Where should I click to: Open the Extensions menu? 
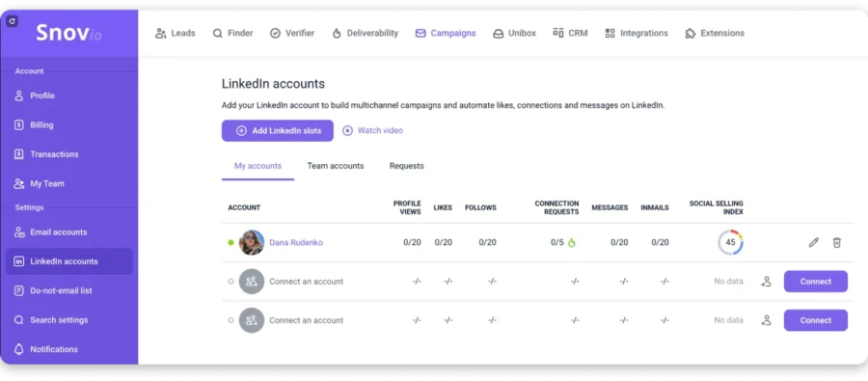point(715,33)
